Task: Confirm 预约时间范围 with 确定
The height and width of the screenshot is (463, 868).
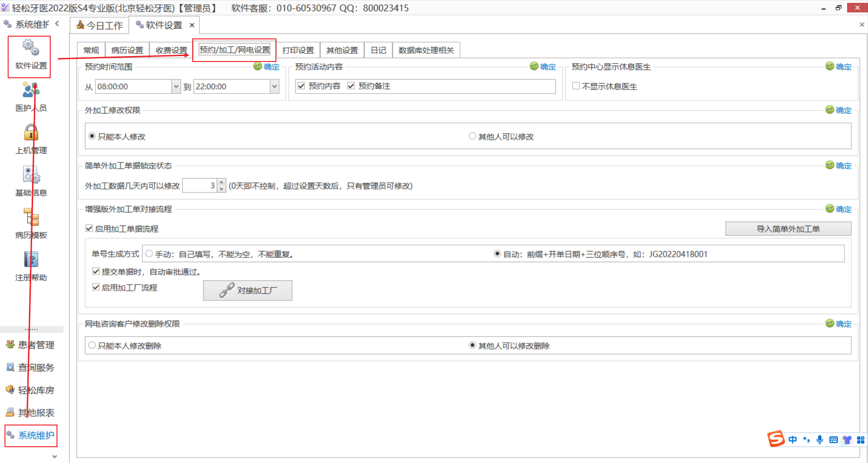Action: point(267,66)
